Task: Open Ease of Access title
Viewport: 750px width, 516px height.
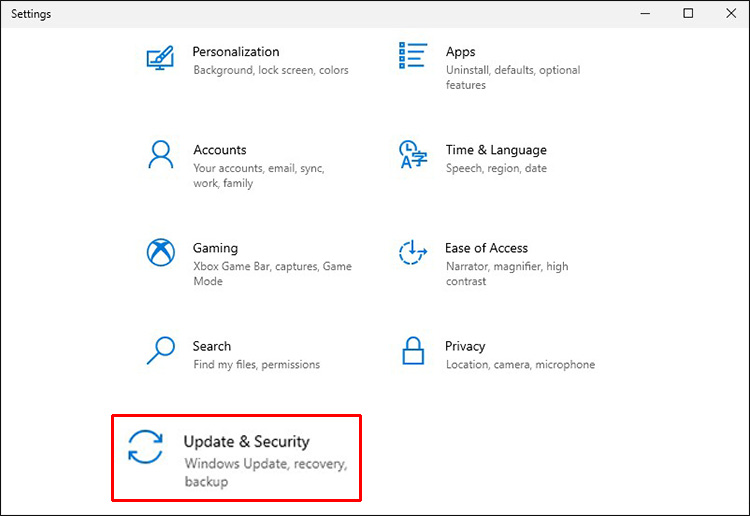Action: click(486, 248)
